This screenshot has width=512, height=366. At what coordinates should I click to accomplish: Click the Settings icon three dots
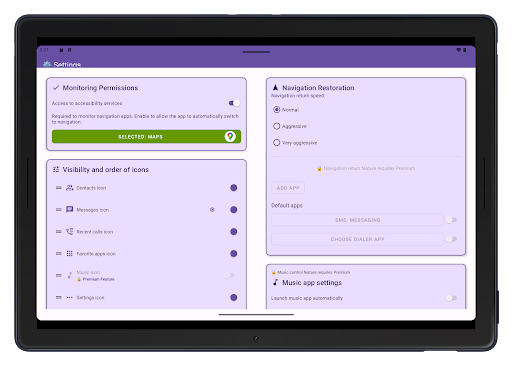69,297
